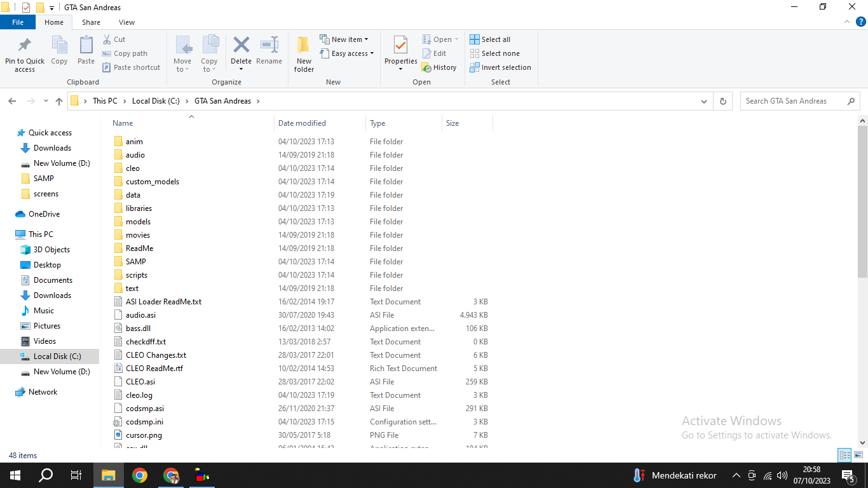Sort files by the Type column
This screenshot has width=868, height=488.
click(x=403, y=123)
